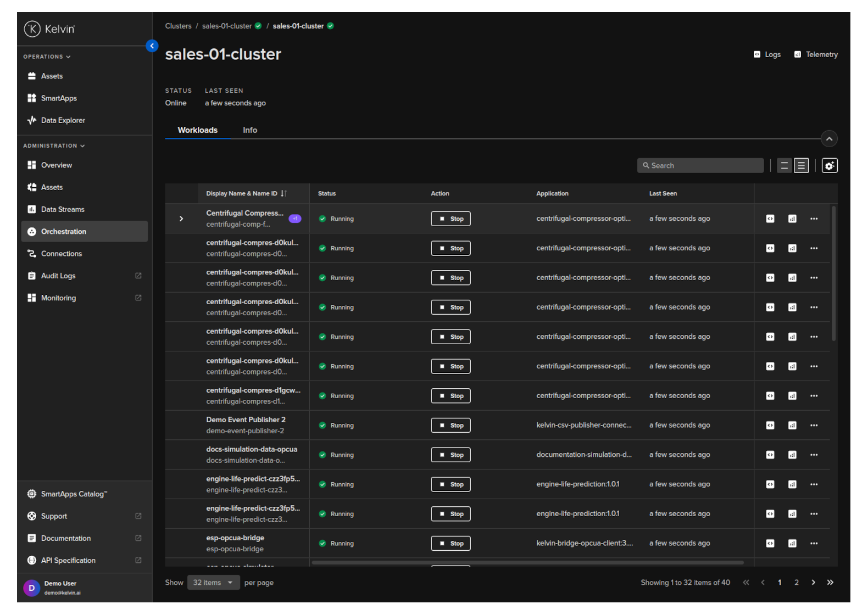Switch to expanded row density view
The height and width of the screenshot is (615, 868).
[x=801, y=165]
